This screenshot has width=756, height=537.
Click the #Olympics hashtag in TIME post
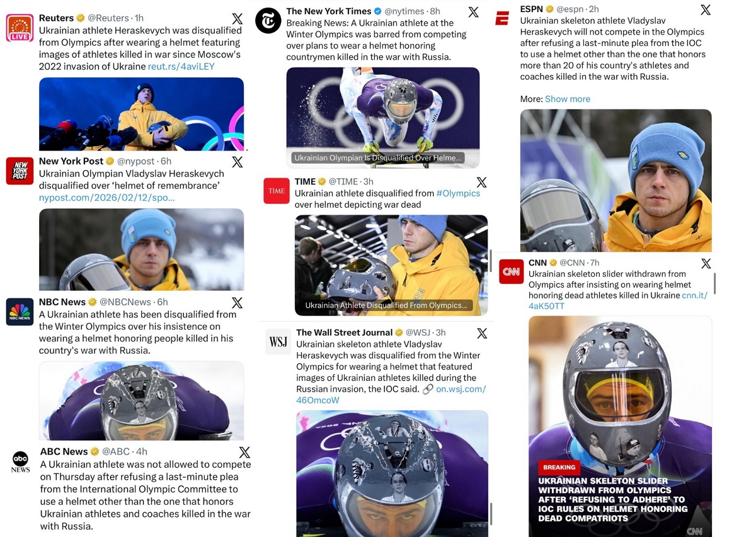458,193
